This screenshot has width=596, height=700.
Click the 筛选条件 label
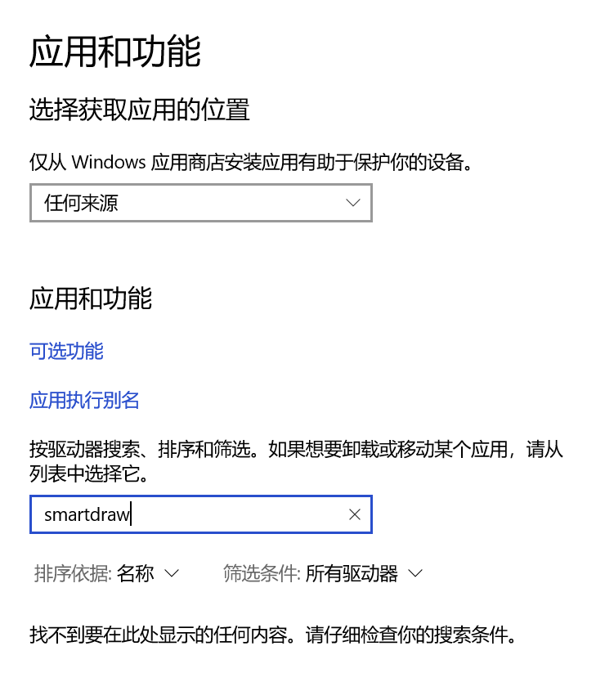262,574
